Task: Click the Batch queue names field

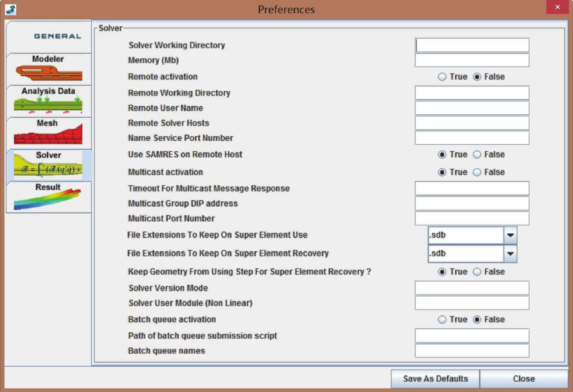Action: click(472, 351)
